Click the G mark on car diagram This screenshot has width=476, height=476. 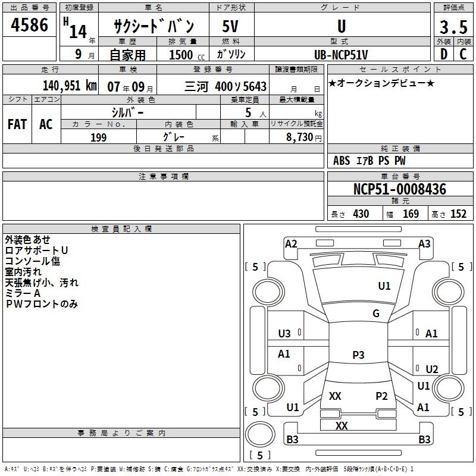[x=376, y=313]
